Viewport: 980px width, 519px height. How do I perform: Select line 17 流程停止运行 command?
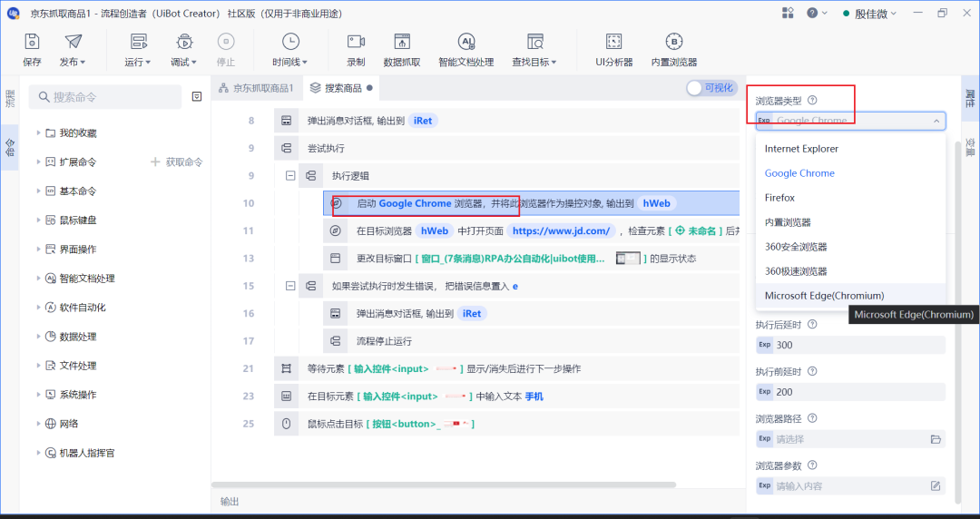coord(531,341)
